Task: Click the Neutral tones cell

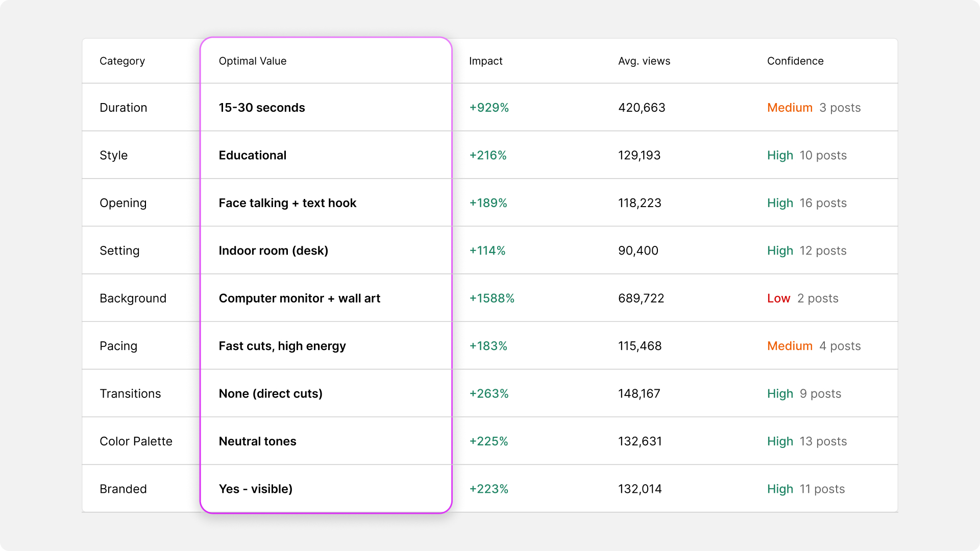Action: 257,441
